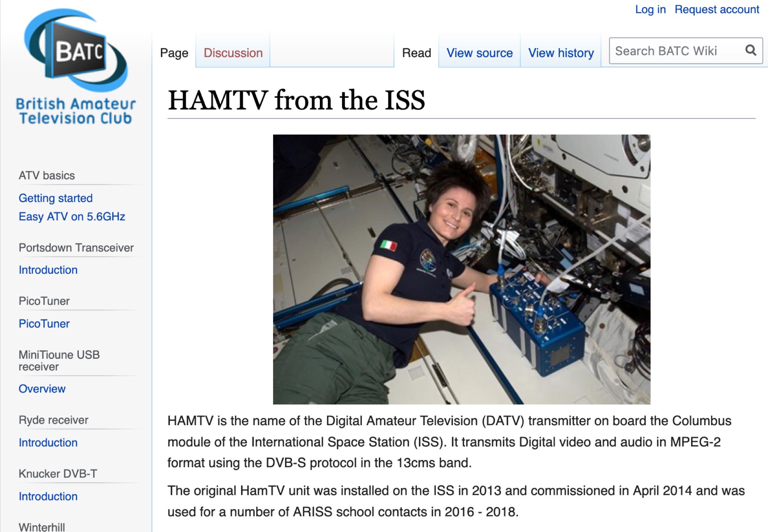This screenshot has height=532, width=768.
Task: Click the search magnifying glass icon
Action: click(x=750, y=50)
